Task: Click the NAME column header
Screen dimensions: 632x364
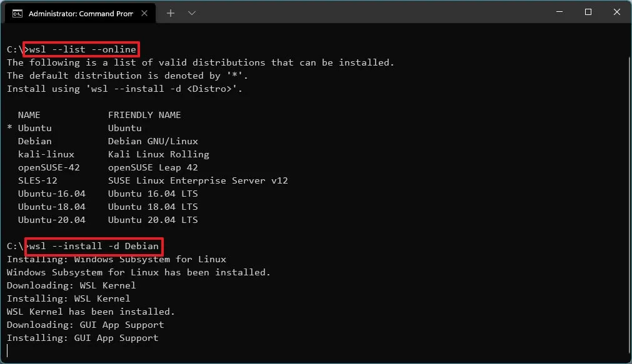Action: coord(30,114)
